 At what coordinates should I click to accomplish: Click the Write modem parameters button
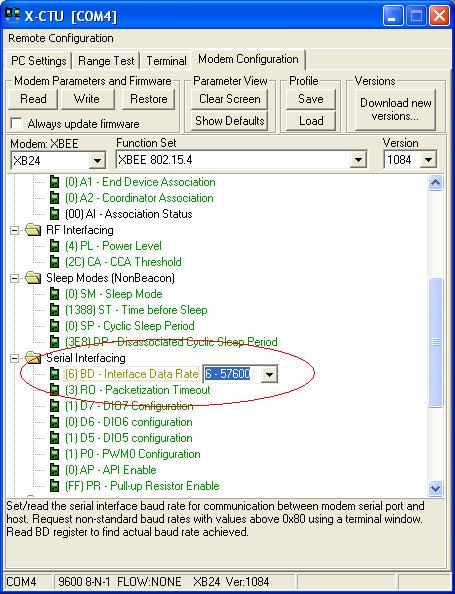pos(87,99)
